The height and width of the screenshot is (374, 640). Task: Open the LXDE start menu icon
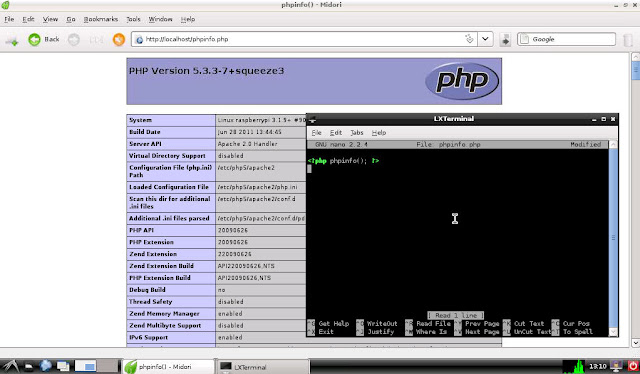point(10,366)
